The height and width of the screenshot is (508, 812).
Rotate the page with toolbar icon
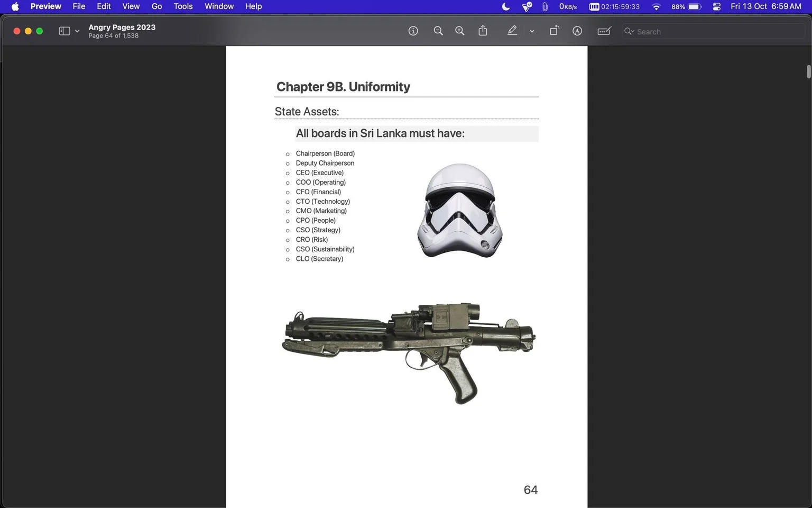tap(554, 31)
